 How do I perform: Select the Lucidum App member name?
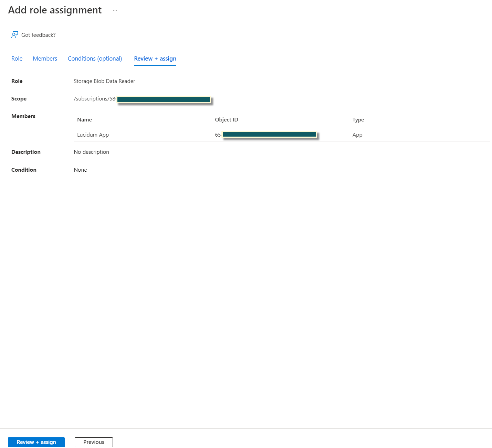[x=93, y=135]
